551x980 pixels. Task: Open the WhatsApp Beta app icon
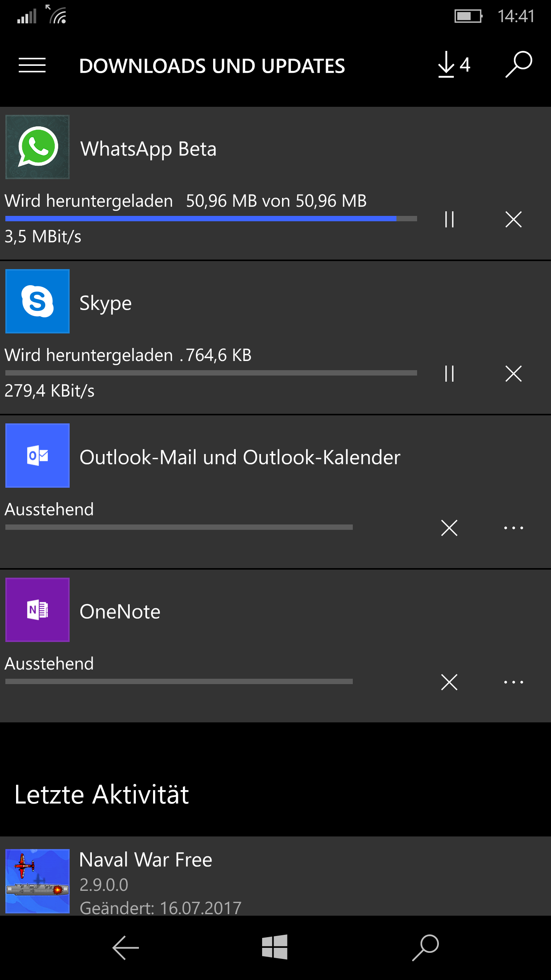click(x=37, y=147)
